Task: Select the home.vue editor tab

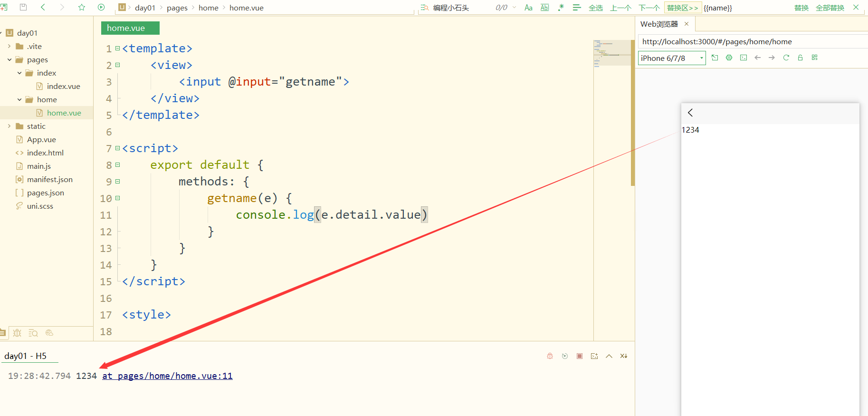Action: (130, 28)
